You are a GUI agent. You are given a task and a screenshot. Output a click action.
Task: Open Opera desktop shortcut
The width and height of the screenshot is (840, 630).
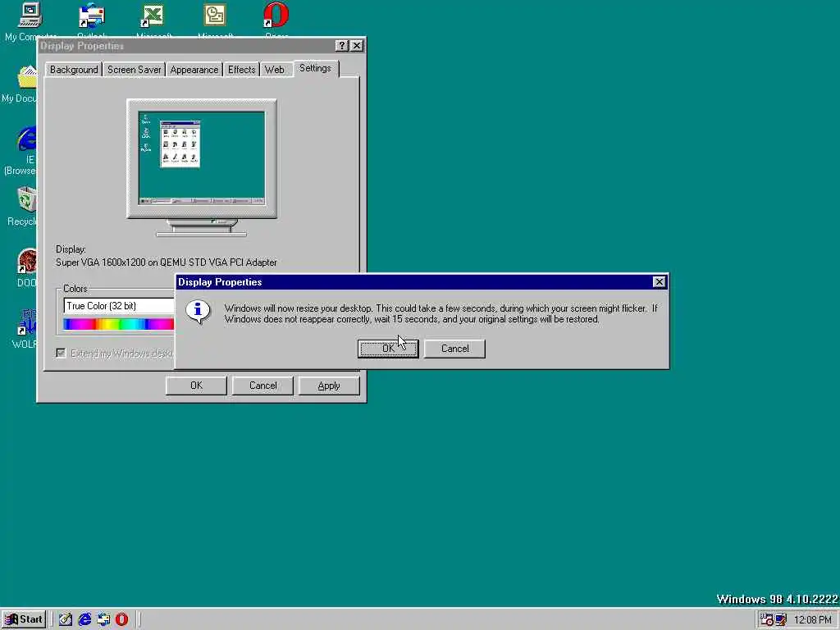coord(276,16)
